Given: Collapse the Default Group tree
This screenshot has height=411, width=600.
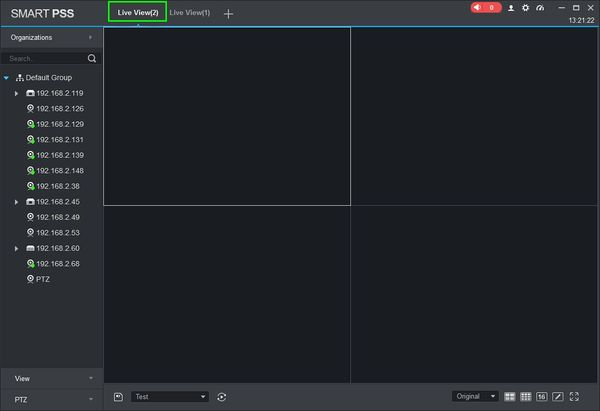Looking at the screenshot, I should pyautogui.click(x=6, y=78).
